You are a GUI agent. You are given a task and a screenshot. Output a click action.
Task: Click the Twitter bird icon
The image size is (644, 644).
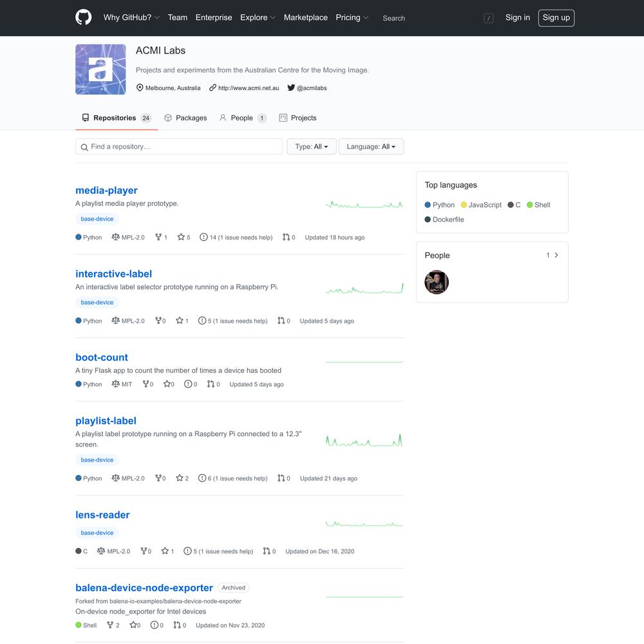click(291, 88)
